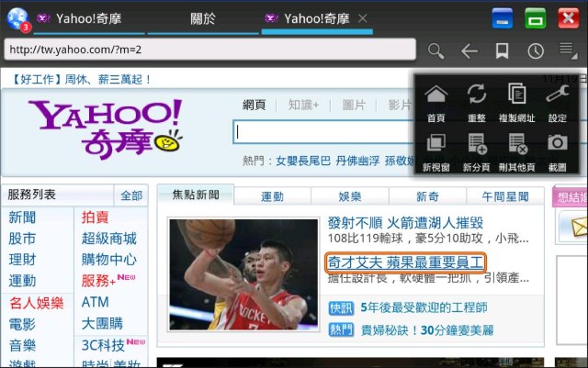This screenshot has width=588, height=368.
Task: Take a screenshot with the 截圖 camera icon
Action: click(558, 153)
